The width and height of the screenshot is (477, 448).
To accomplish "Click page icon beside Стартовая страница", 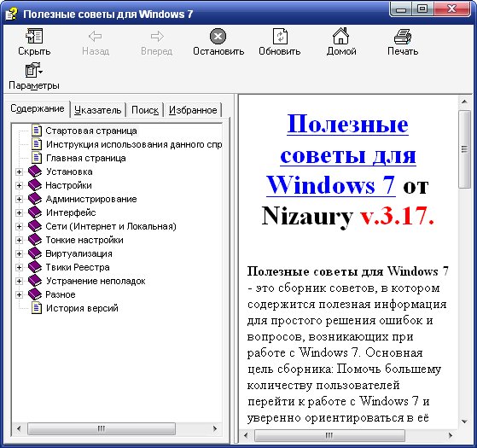I will click(x=37, y=131).
